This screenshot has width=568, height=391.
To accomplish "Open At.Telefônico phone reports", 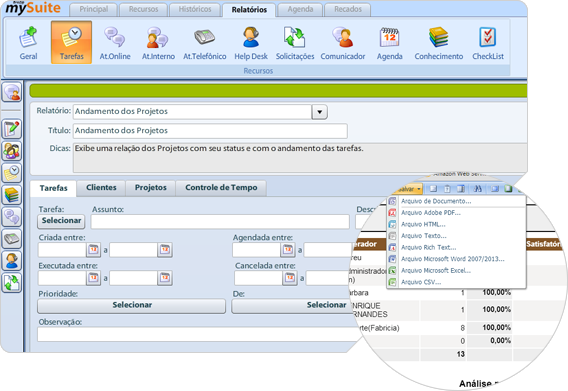I will pyautogui.click(x=205, y=43).
